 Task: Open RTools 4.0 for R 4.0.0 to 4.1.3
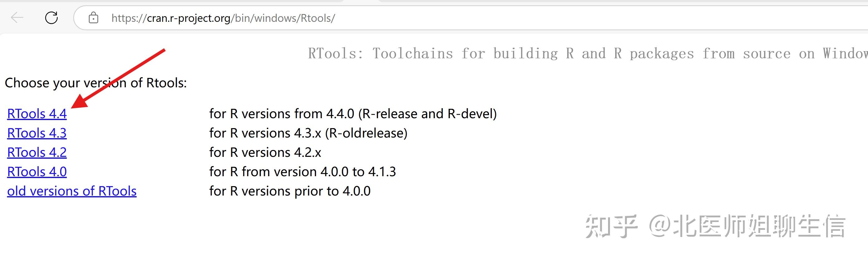pos(36,171)
